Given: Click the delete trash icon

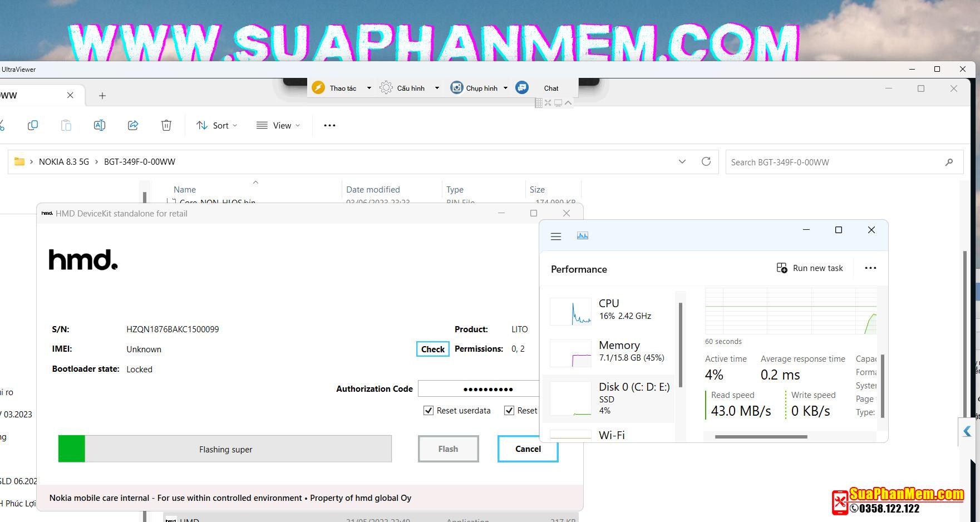Looking at the screenshot, I should 166,125.
